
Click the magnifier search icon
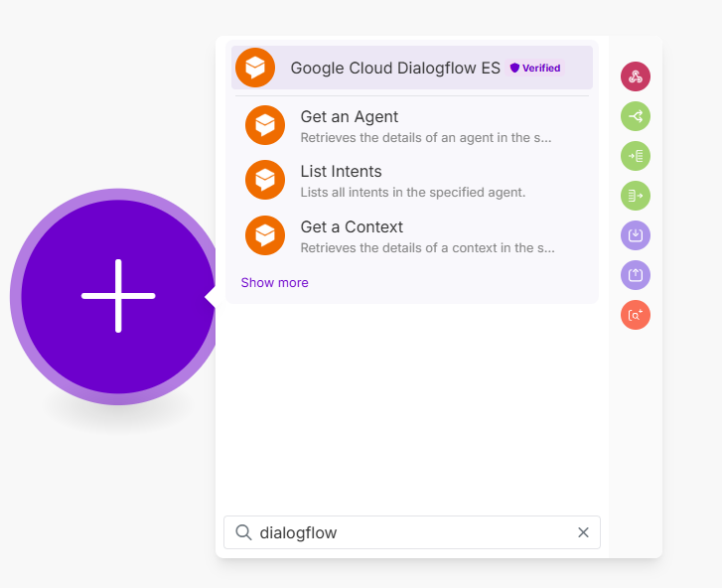coord(243,532)
